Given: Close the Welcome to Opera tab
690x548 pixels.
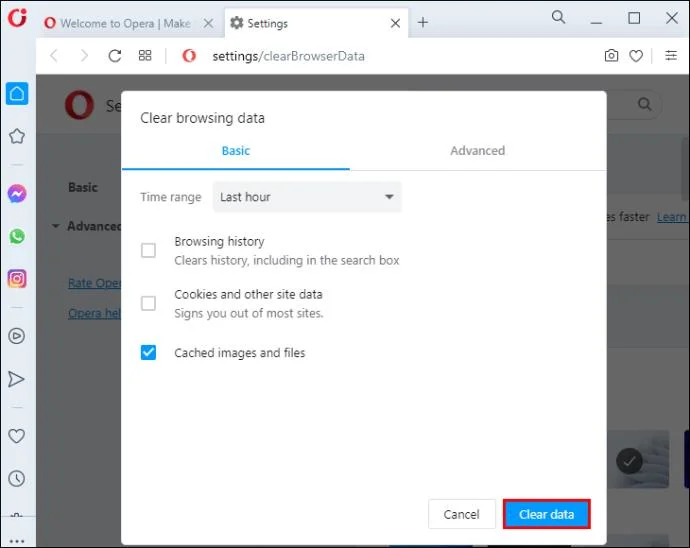Looking at the screenshot, I should (x=209, y=23).
